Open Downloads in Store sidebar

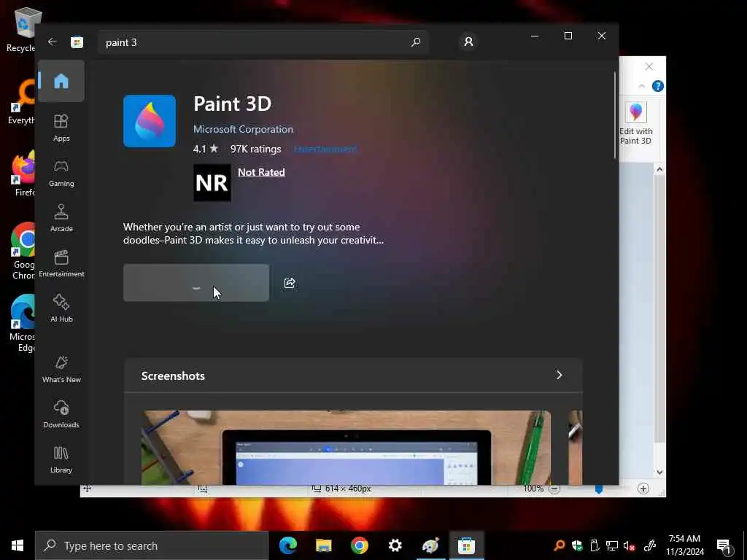[x=61, y=414]
